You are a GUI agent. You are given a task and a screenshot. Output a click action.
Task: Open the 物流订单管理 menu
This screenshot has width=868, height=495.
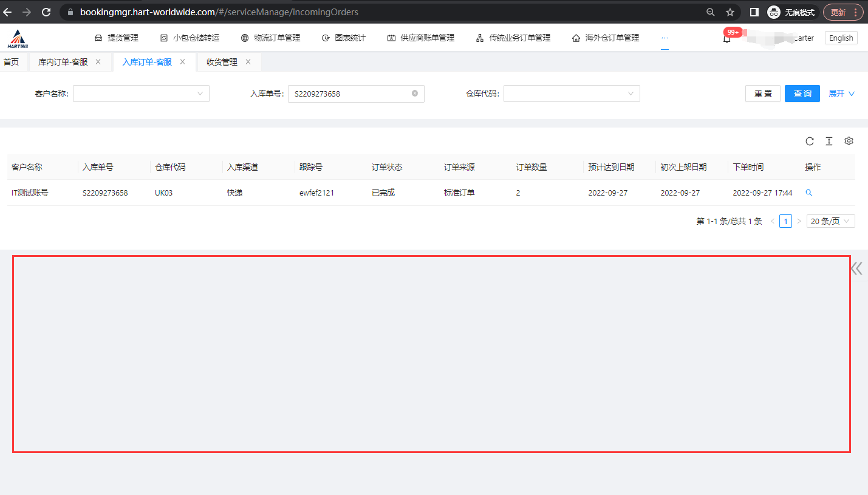pyautogui.click(x=270, y=38)
